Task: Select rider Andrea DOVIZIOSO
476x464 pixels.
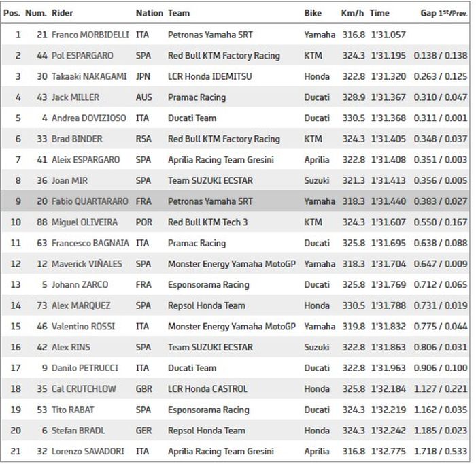Action: point(88,118)
